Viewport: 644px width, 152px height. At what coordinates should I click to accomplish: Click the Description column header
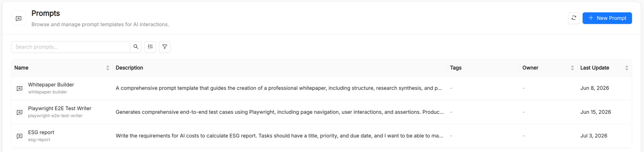click(129, 68)
